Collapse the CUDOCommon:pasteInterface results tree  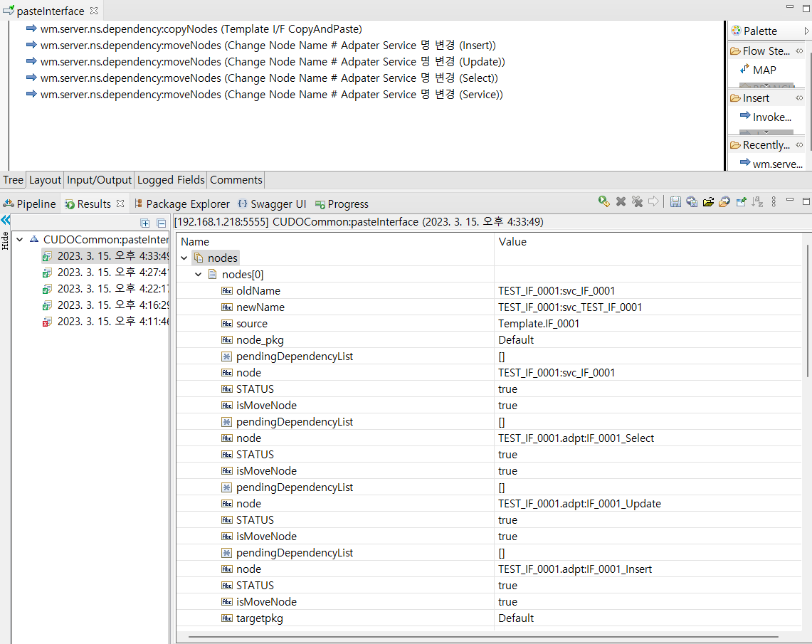click(x=19, y=240)
